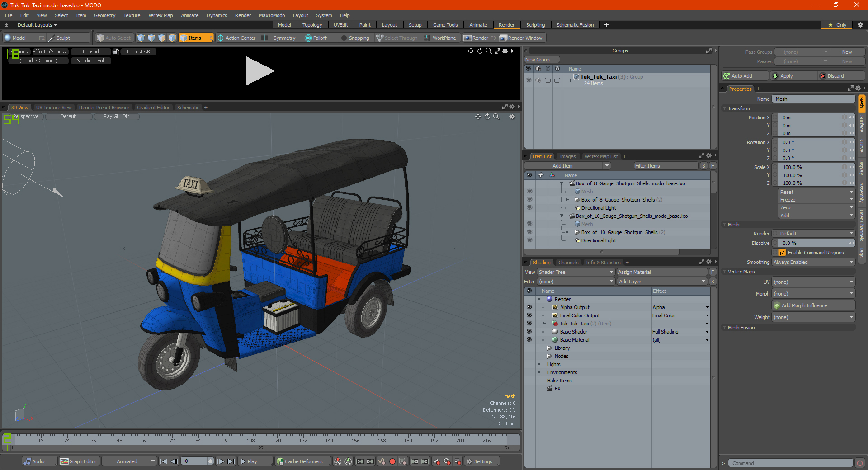
Task: Click New button for Pass Groups
Action: [x=847, y=52]
